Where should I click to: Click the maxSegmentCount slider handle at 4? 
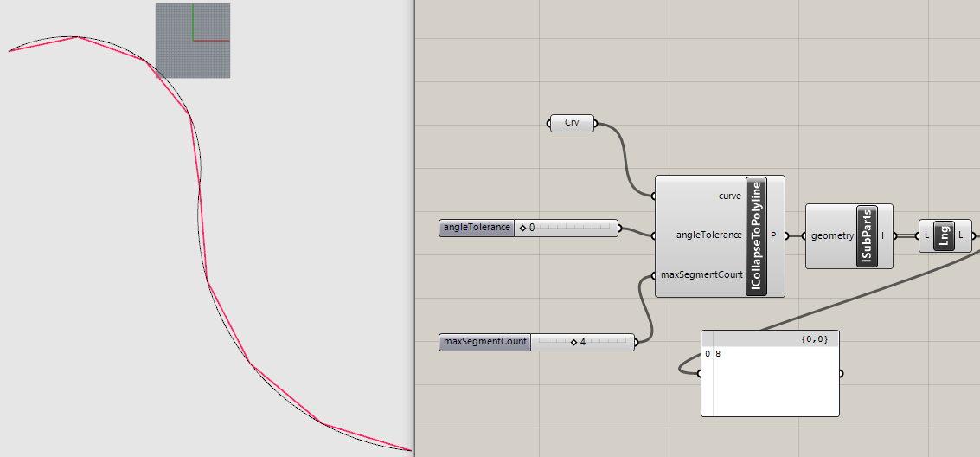coord(573,342)
